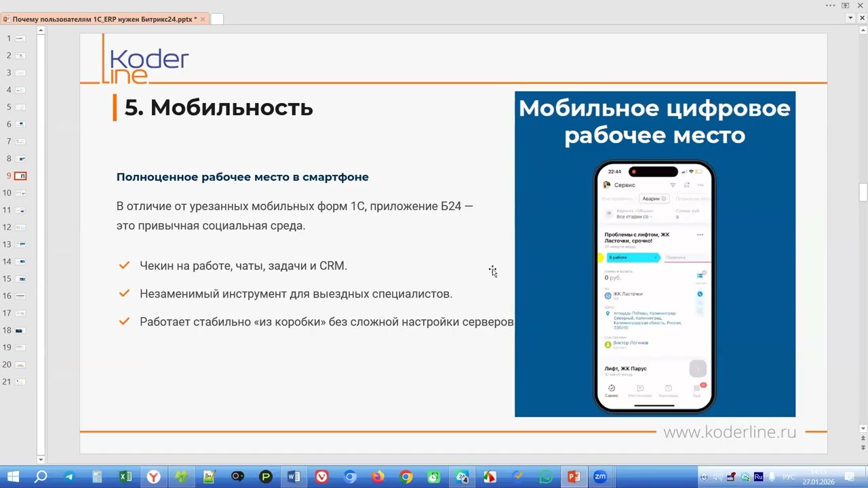Close the active document with tab bar X
This screenshot has height=488, width=868.
click(862, 18)
